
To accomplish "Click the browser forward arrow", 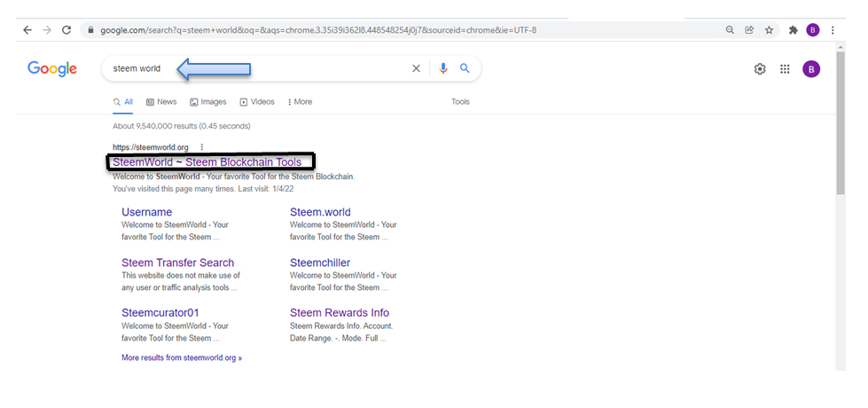I will (47, 30).
